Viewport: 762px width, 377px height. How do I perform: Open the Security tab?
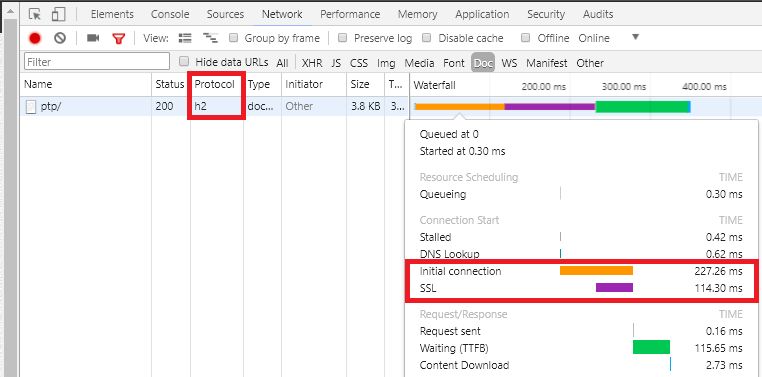(546, 14)
